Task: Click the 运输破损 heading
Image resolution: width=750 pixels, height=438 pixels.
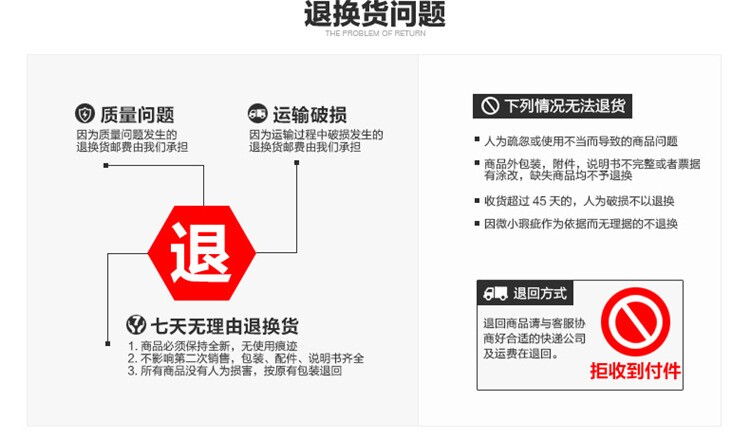Action: pos(310,115)
